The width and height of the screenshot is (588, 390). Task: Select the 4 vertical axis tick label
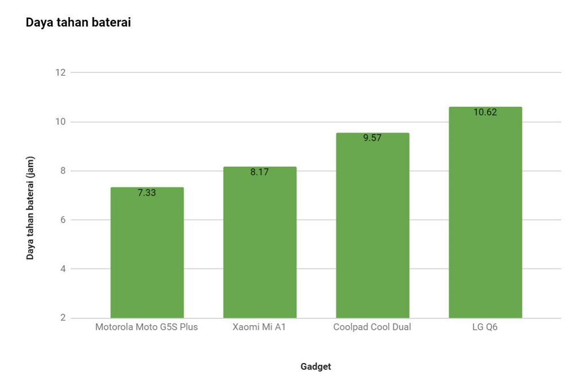pyautogui.click(x=62, y=269)
